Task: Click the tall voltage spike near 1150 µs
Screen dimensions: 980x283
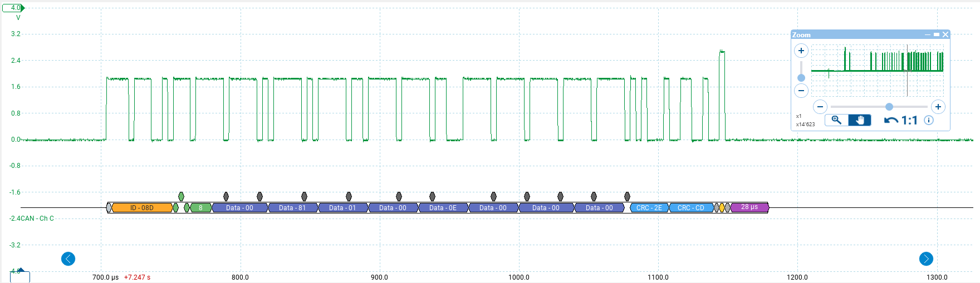Action: [x=722, y=95]
